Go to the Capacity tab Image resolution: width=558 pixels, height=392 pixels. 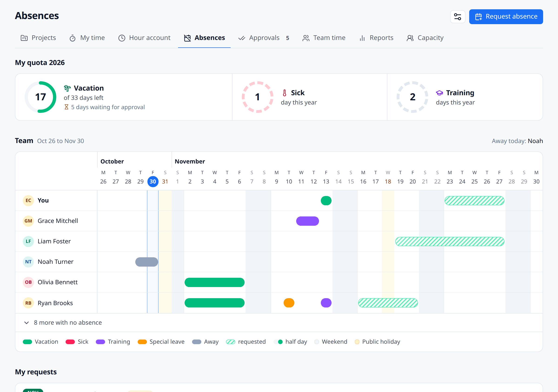(425, 38)
